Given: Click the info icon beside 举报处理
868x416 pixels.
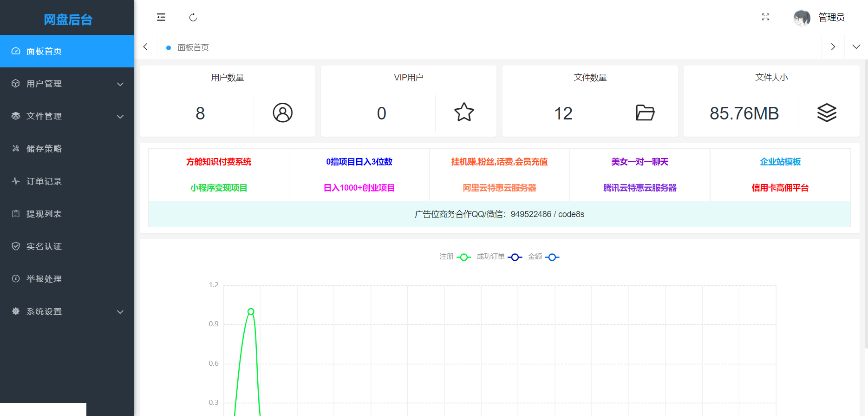Looking at the screenshot, I should (16, 279).
